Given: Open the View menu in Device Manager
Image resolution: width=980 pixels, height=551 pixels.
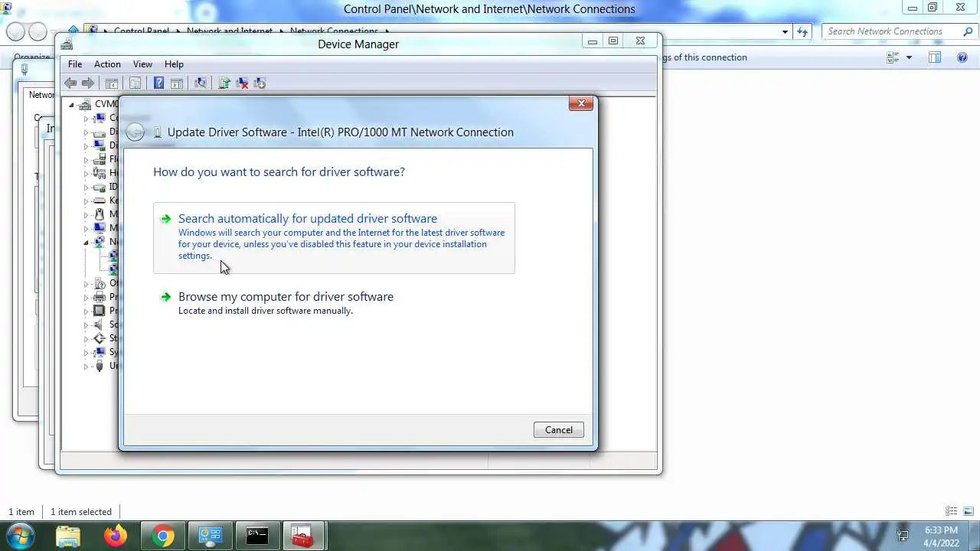Looking at the screenshot, I should [142, 64].
